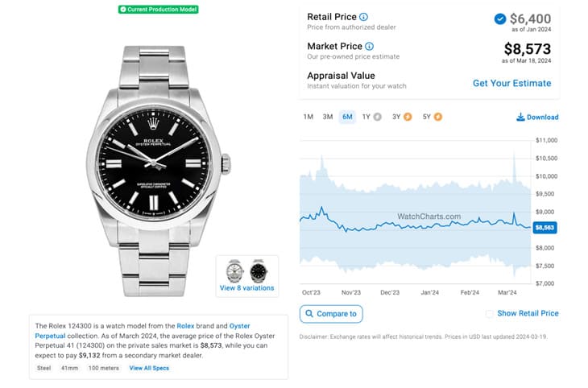
Task: Click the Download chart icon
Action: click(520, 117)
